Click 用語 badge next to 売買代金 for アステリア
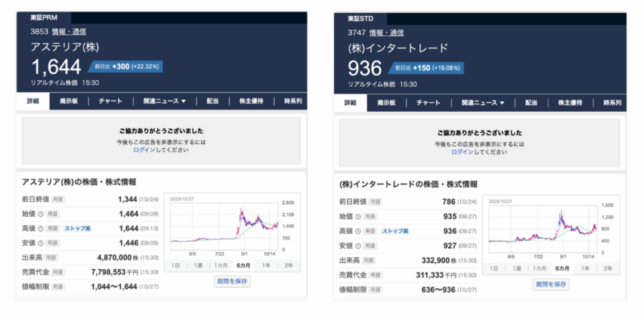The width and height of the screenshot is (644, 319). pos(58,272)
